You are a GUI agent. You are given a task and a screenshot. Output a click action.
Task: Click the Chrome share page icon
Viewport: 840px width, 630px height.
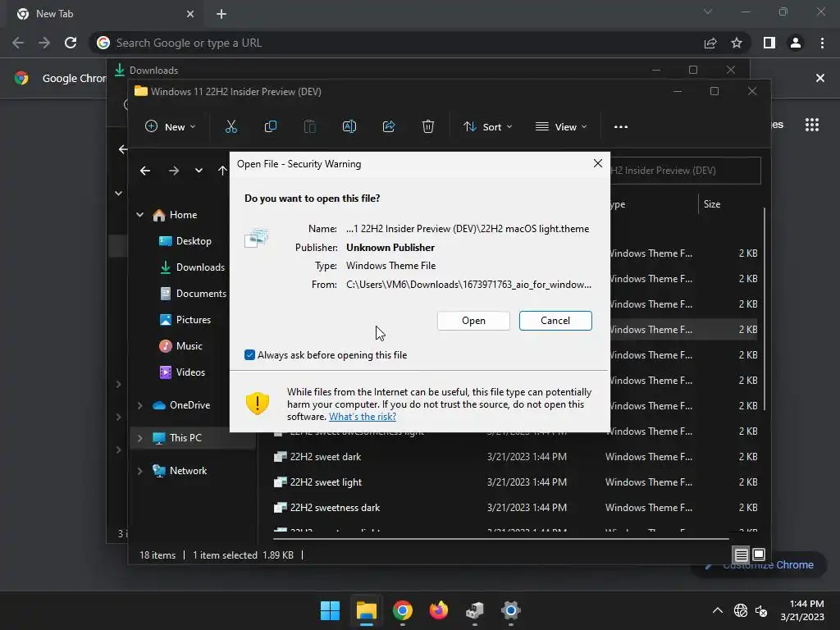point(710,43)
